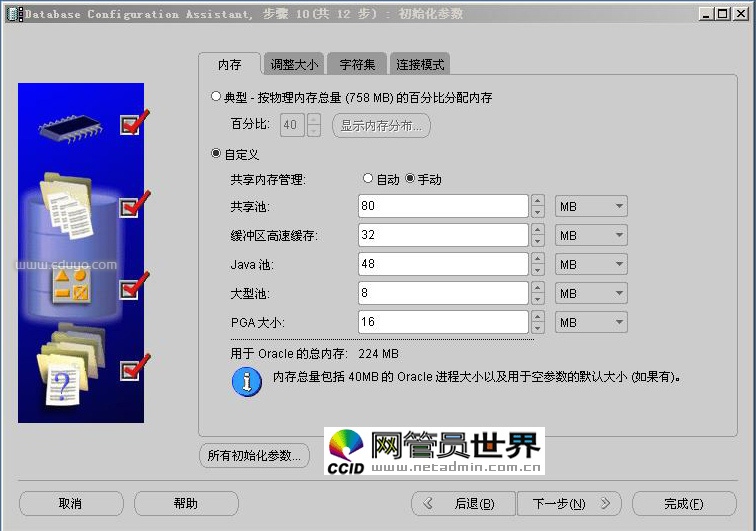Decrease Java 池 value with down spinner
The image size is (756, 531).
tap(538, 270)
